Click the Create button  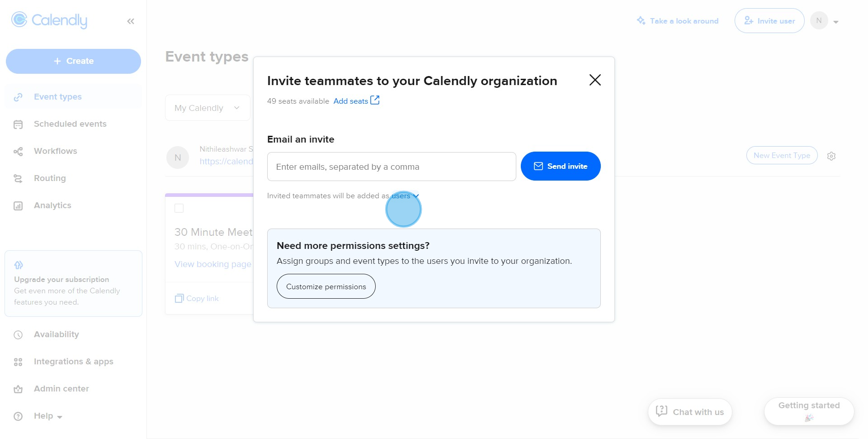click(73, 61)
